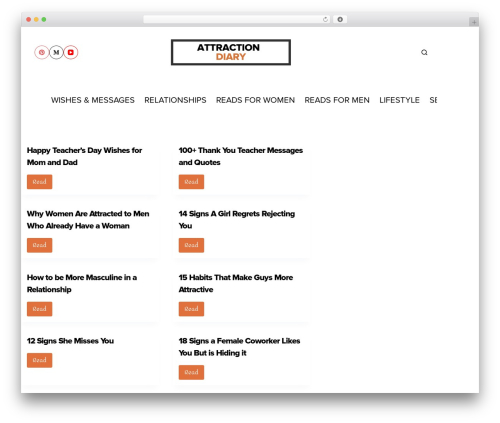The width and height of the screenshot is (500, 423).
Task: Click the browser download indicator icon
Action: click(340, 20)
